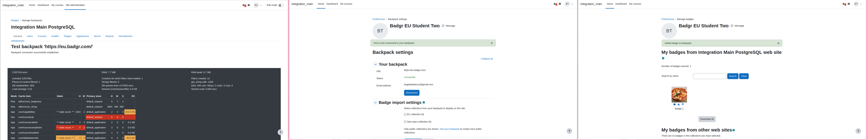Screen dimensions: 868x140
Task: Open Badge 1 pizza thumbnail
Action: click(x=679, y=95)
